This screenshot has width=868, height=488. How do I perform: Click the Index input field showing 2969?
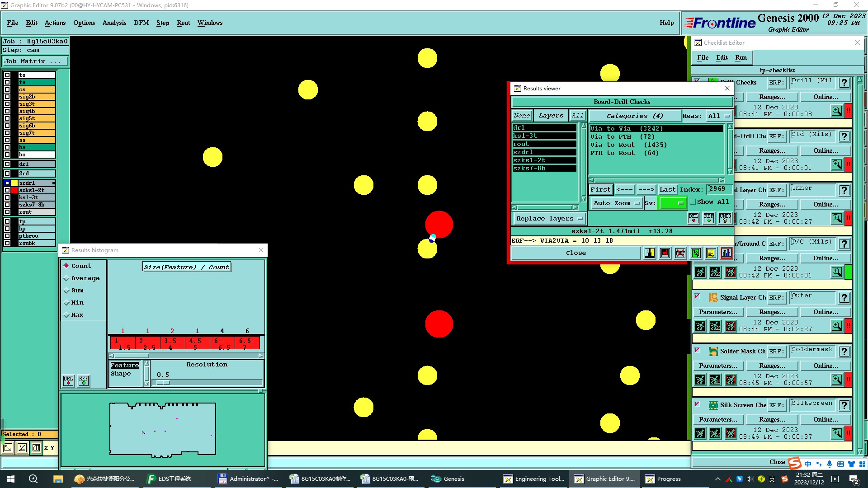719,189
